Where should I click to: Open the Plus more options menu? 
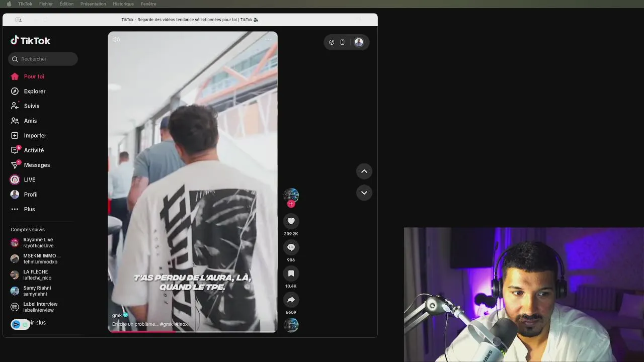[23, 209]
